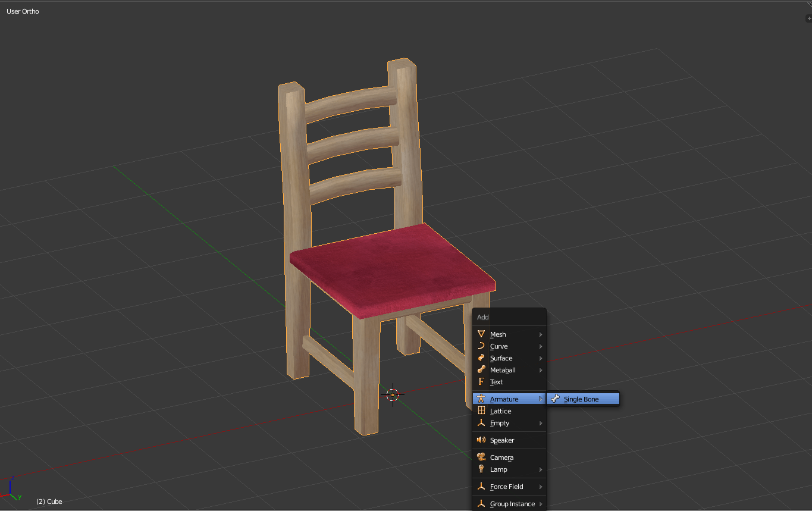Expand the Empty submenu arrow
The image size is (812, 511).
click(x=541, y=424)
